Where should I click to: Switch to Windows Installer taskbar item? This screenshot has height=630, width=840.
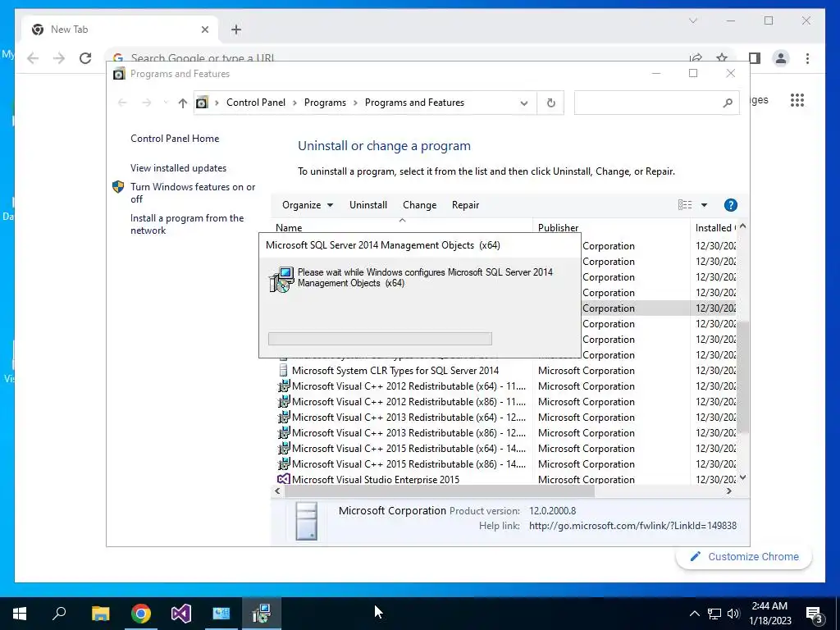pyautogui.click(x=262, y=614)
